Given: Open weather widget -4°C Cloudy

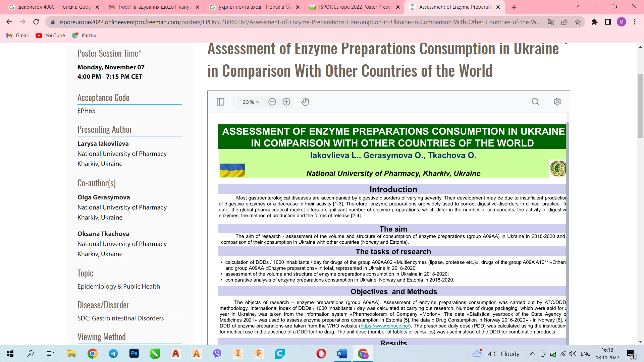Looking at the screenshot, I should [496, 354].
